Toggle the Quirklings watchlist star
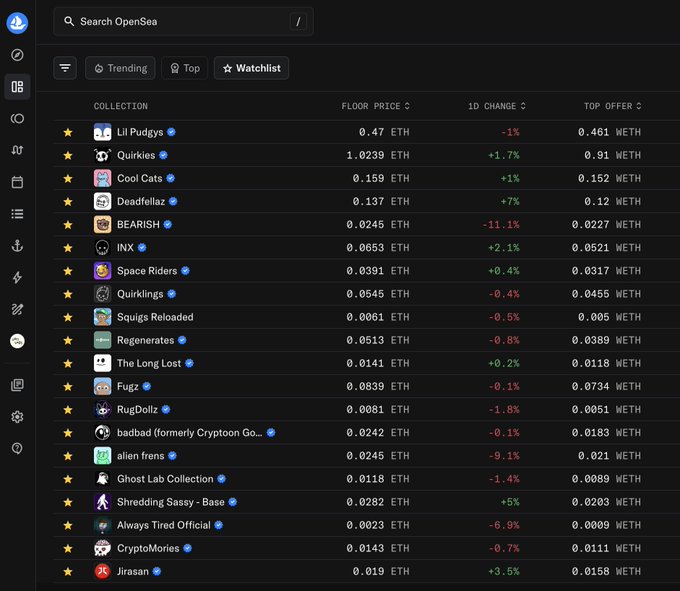The image size is (680, 591). coord(68,294)
